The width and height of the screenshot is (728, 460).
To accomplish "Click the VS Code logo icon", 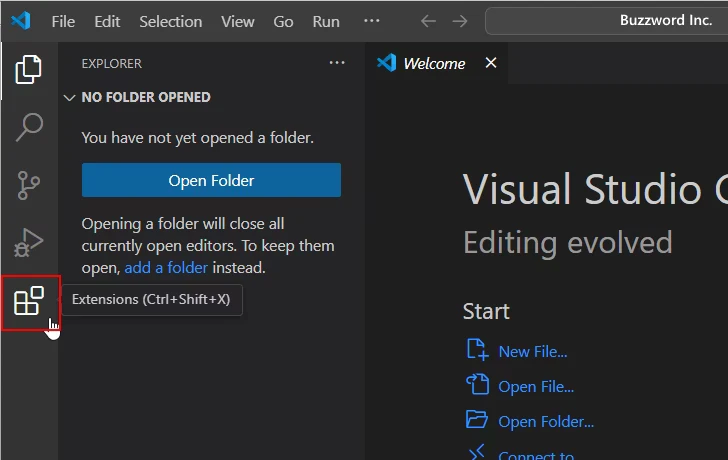I will coord(22,21).
